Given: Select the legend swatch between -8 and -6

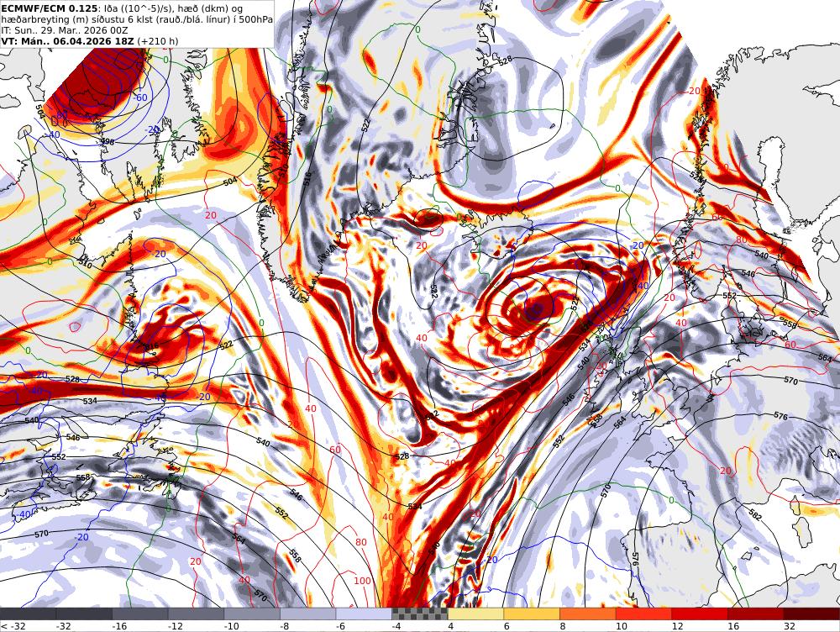Looking at the screenshot, I should pyautogui.click(x=308, y=614).
